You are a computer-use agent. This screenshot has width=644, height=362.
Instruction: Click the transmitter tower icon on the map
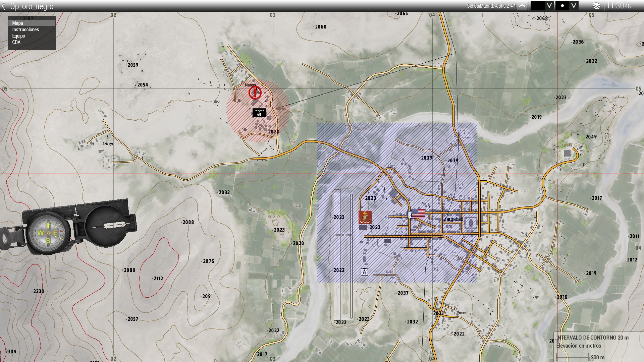[x=364, y=272]
